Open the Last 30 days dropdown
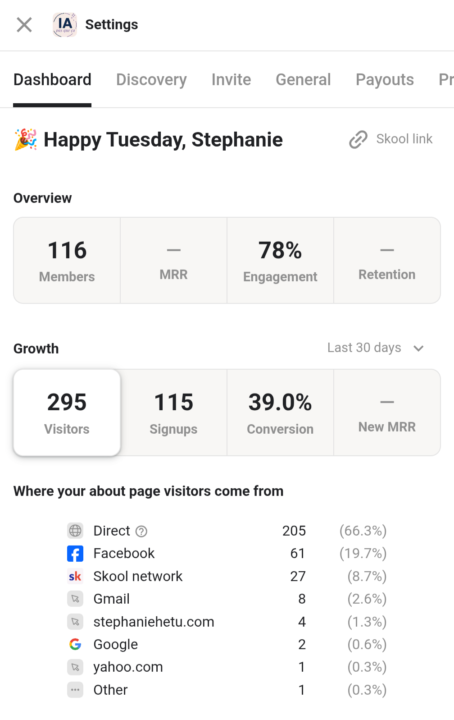This screenshot has width=454, height=720. coord(375,348)
